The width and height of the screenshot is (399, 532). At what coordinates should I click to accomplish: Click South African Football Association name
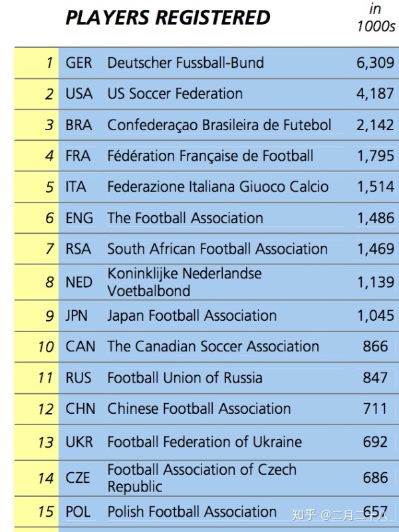217,249
